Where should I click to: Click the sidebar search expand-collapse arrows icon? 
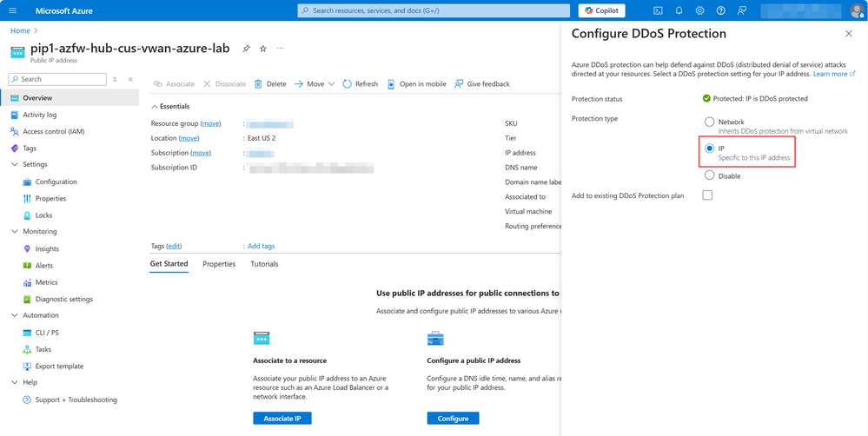point(116,79)
